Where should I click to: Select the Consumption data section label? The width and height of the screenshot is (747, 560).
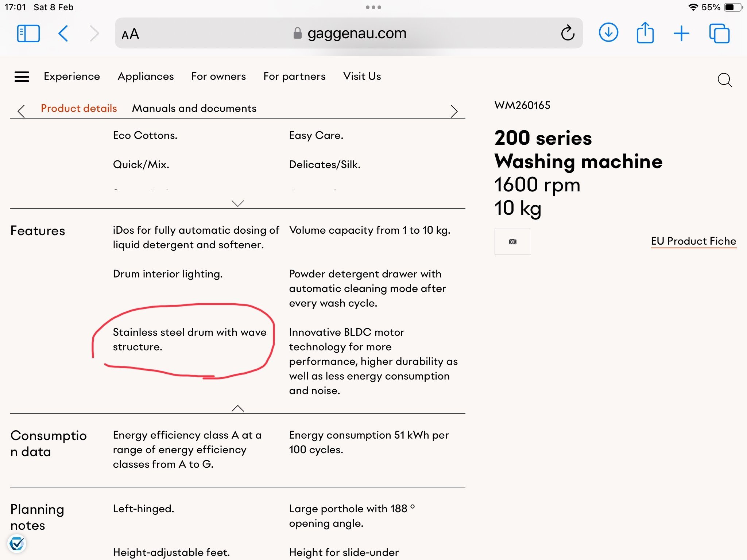[49, 444]
